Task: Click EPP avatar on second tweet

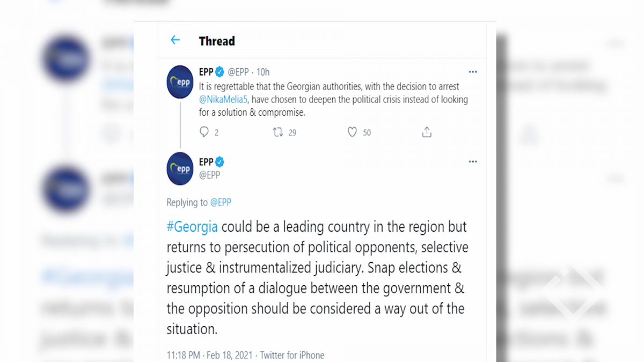Action: 180,168
